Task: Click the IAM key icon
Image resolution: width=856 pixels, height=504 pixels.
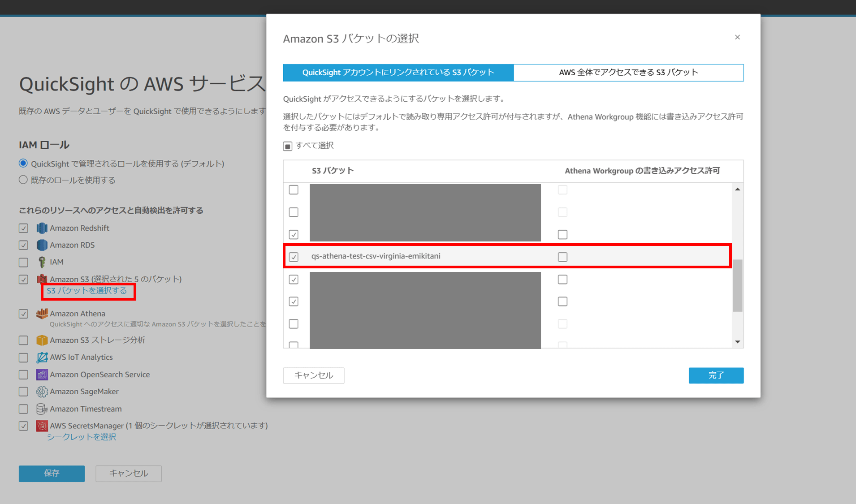Action: (42, 262)
